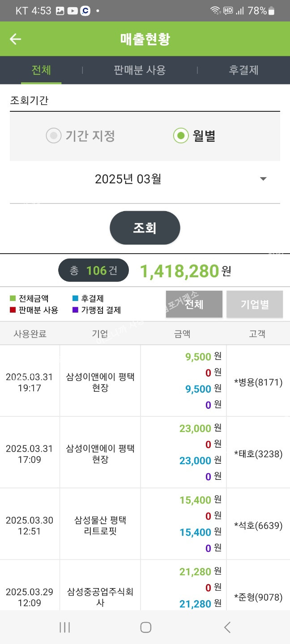Tap the gray 전체 filter button
Image resolution: width=290 pixels, height=644 pixels.
(194, 304)
